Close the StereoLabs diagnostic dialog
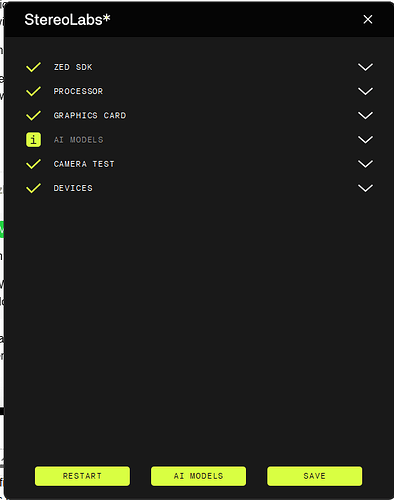The image size is (394, 500). pos(368,19)
